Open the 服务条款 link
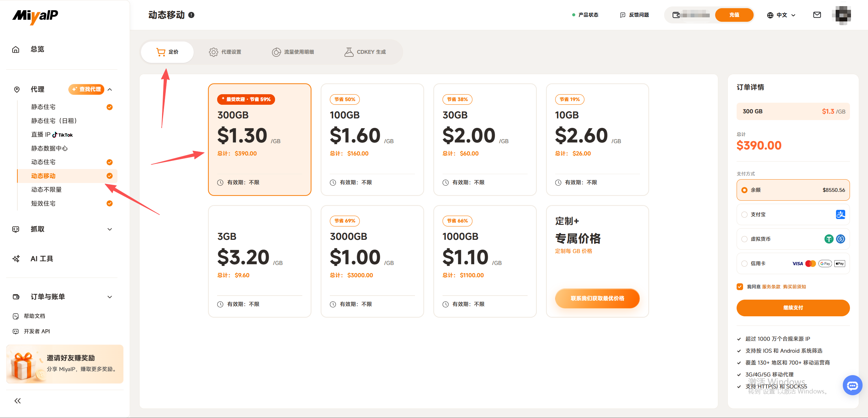Viewport: 868px width, 418px height. [771, 287]
